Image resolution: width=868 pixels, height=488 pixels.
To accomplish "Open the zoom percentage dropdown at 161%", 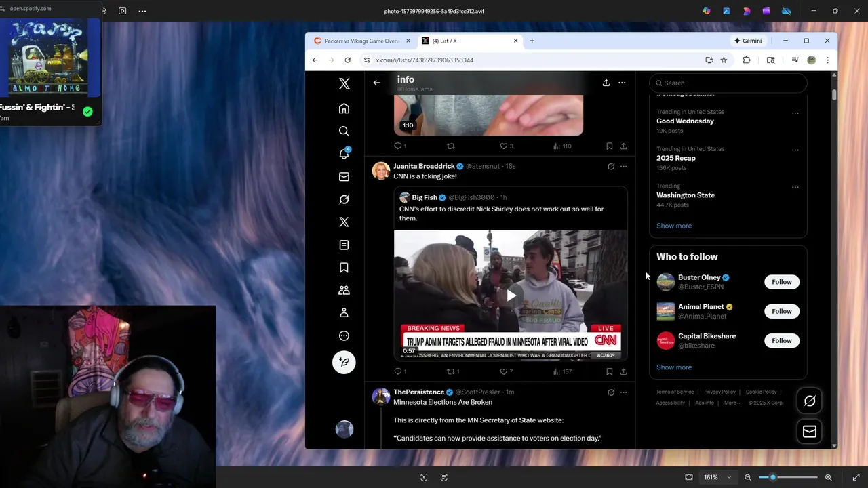I will (717, 477).
